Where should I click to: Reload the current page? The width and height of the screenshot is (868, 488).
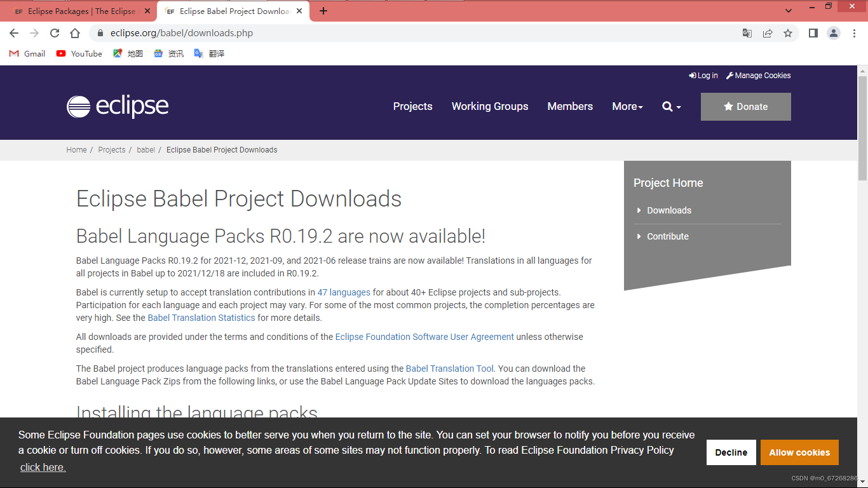[55, 33]
